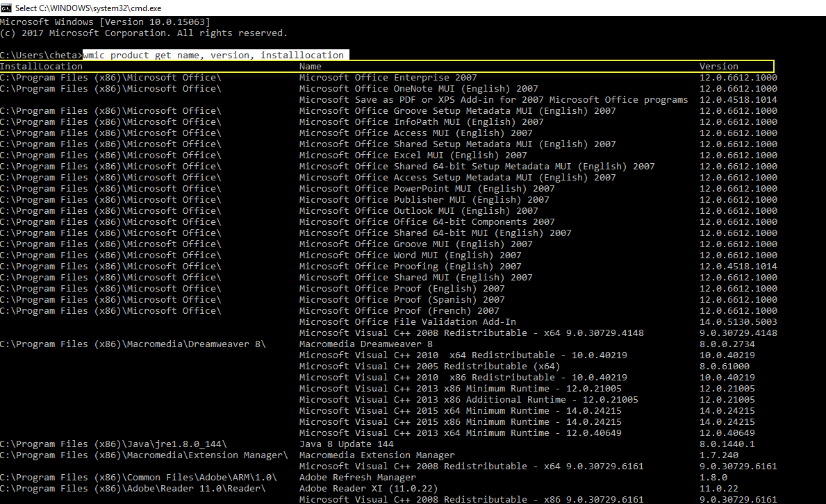This screenshot has width=826, height=504.
Task: Click 'Microsoft Office Groove Setup Metadata MUI' name
Action: point(457,110)
